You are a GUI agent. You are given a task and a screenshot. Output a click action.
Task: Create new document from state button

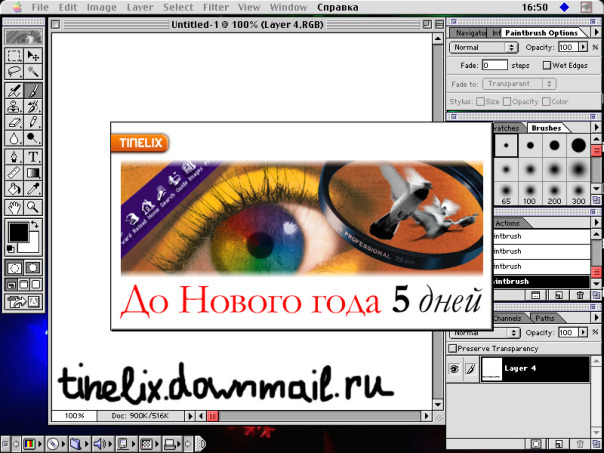point(536,295)
